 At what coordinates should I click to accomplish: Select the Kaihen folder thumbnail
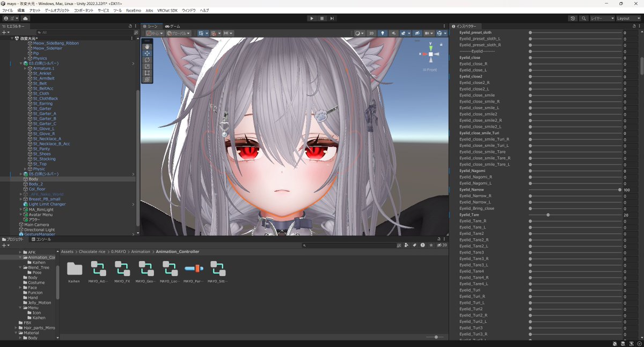[75, 269]
